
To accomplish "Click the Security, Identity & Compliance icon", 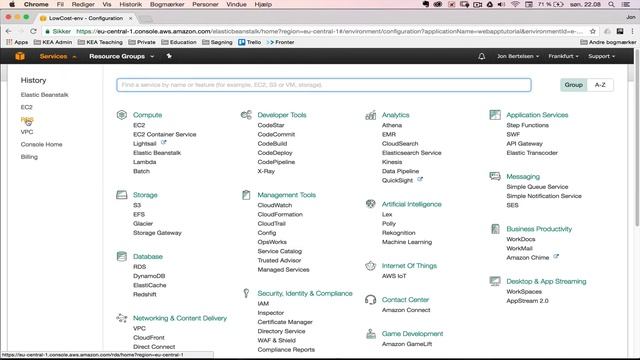I will 246,293.
